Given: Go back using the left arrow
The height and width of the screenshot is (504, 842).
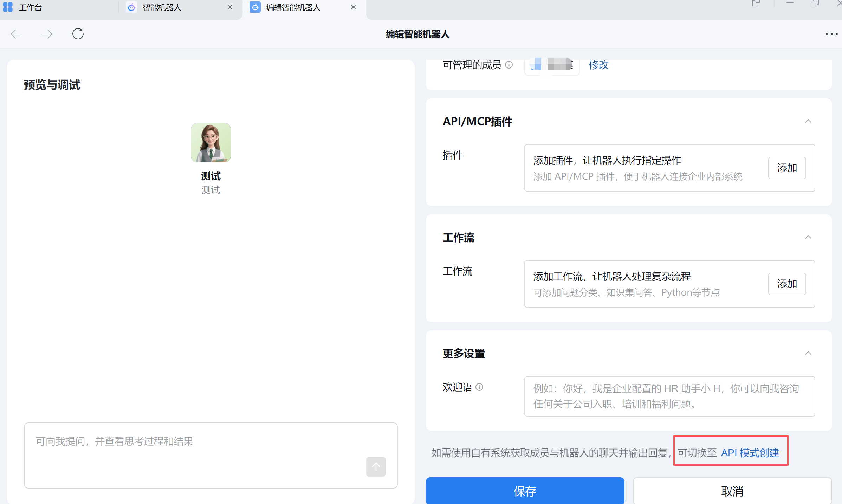Looking at the screenshot, I should 17,34.
